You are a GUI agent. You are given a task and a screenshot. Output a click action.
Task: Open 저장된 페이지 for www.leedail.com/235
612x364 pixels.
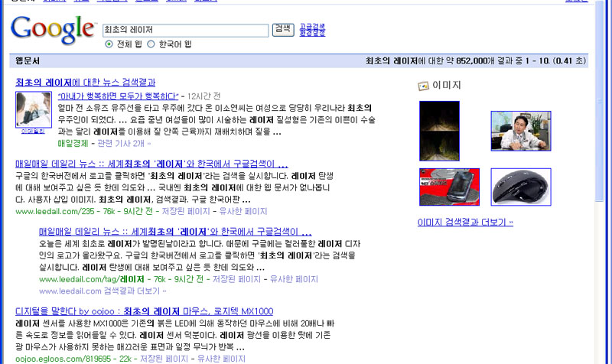(186, 212)
